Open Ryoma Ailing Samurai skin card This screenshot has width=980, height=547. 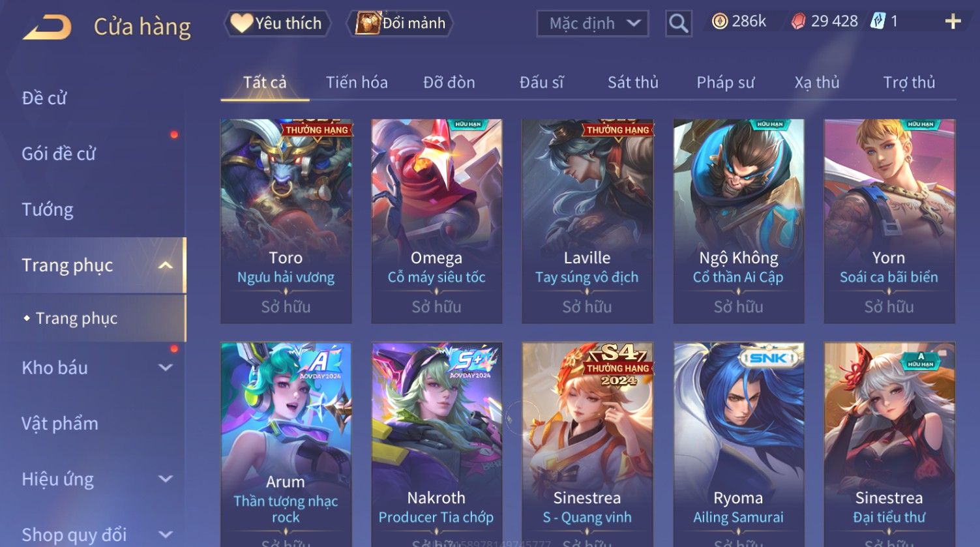click(x=738, y=445)
